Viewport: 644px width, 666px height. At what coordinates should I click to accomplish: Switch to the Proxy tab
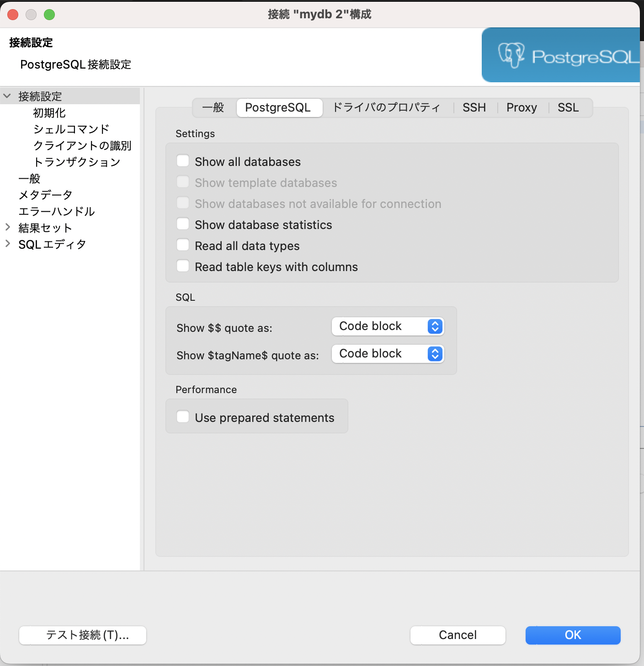coord(522,107)
